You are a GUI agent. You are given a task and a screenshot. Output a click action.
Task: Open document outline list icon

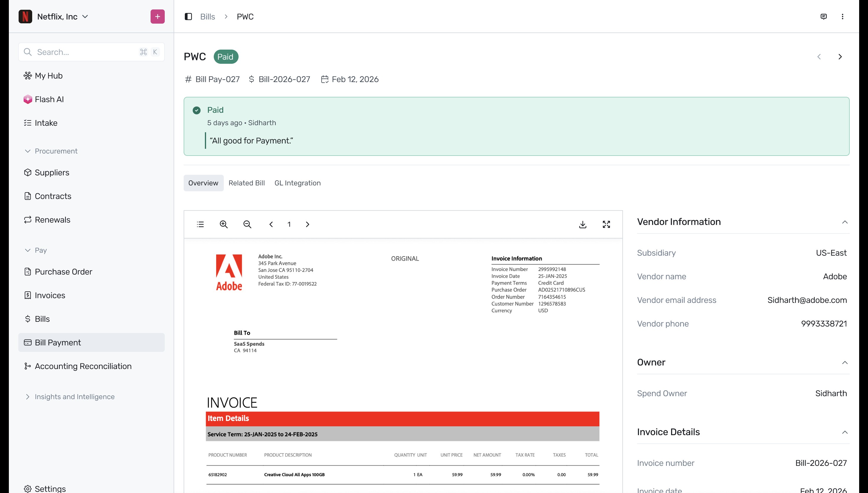[200, 224]
